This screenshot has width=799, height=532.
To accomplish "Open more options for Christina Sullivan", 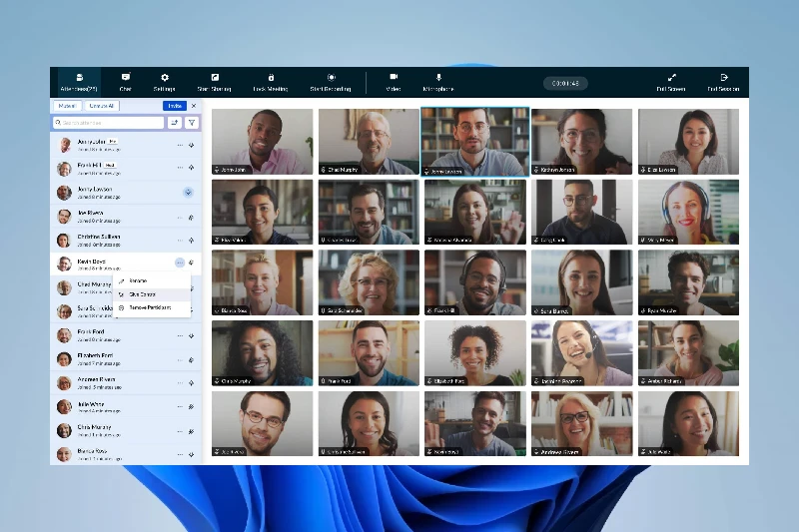I will (180, 241).
